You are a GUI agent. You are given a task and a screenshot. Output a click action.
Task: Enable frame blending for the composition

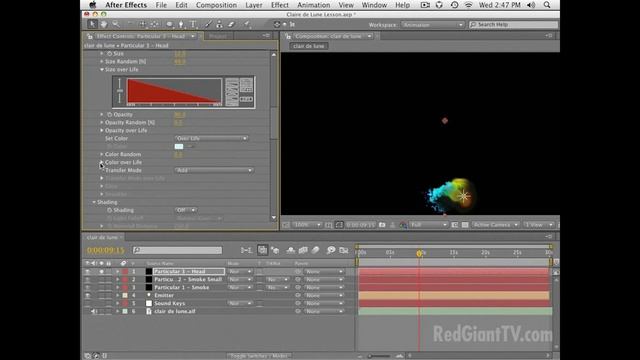[x=303, y=250]
